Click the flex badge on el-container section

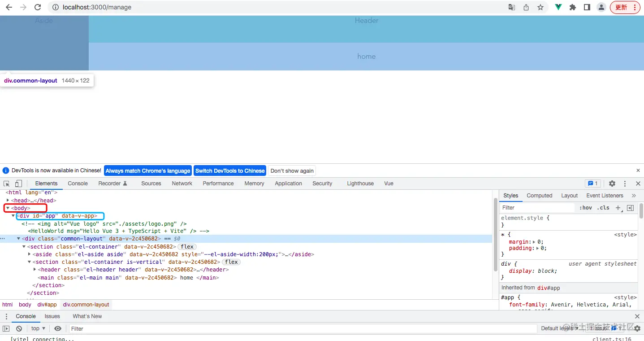tap(187, 247)
